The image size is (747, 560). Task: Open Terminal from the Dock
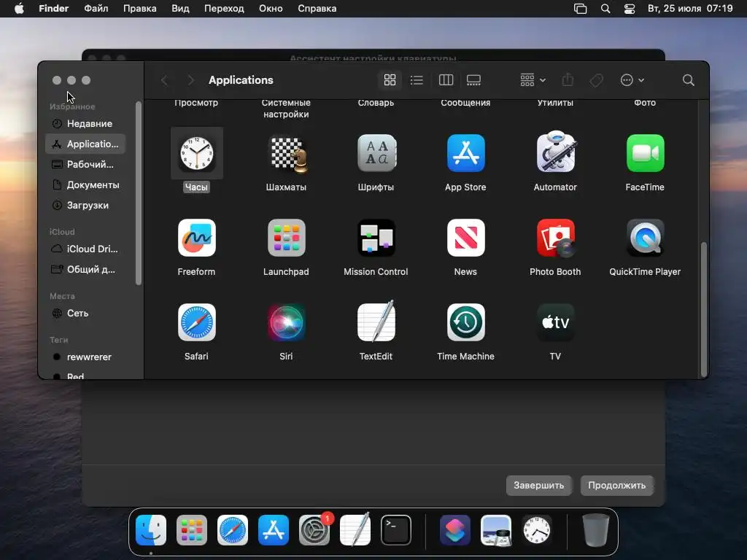tap(396, 529)
